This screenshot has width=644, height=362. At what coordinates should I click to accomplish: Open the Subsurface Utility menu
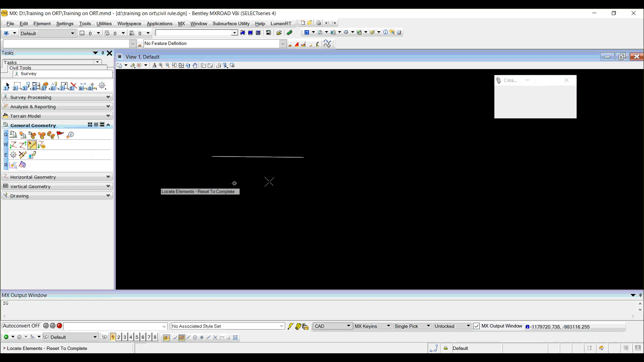[x=231, y=23]
